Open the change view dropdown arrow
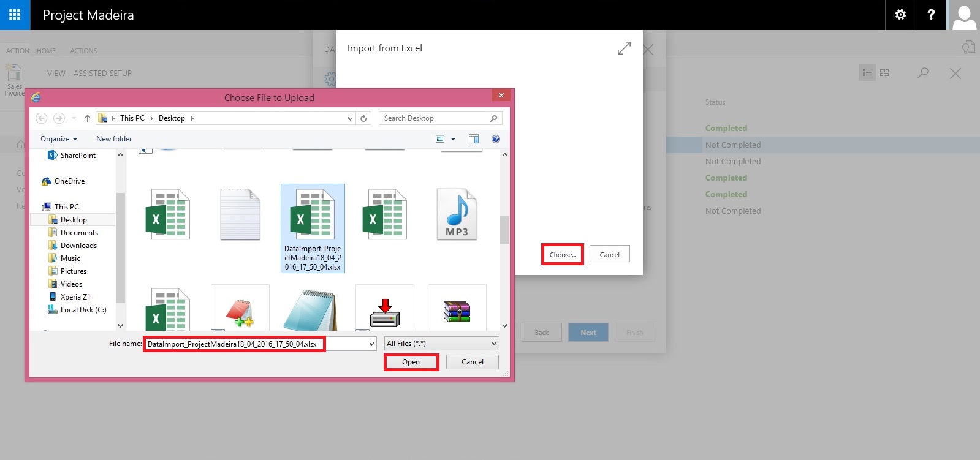980x460 pixels. click(x=454, y=139)
